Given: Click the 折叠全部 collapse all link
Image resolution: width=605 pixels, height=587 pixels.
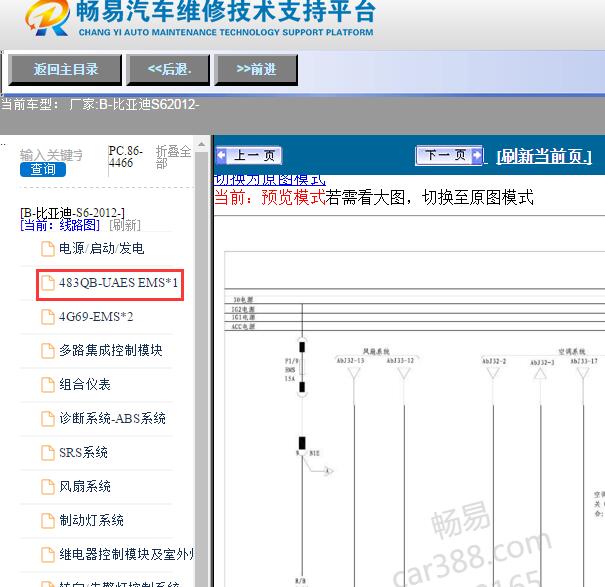Looking at the screenshot, I should 173,157.
